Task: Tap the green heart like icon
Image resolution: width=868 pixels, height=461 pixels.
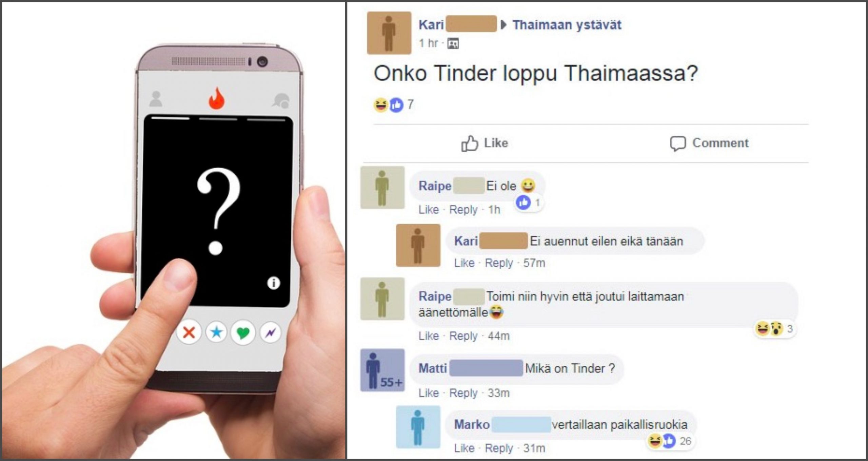Action: pyautogui.click(x=243, y=332)
